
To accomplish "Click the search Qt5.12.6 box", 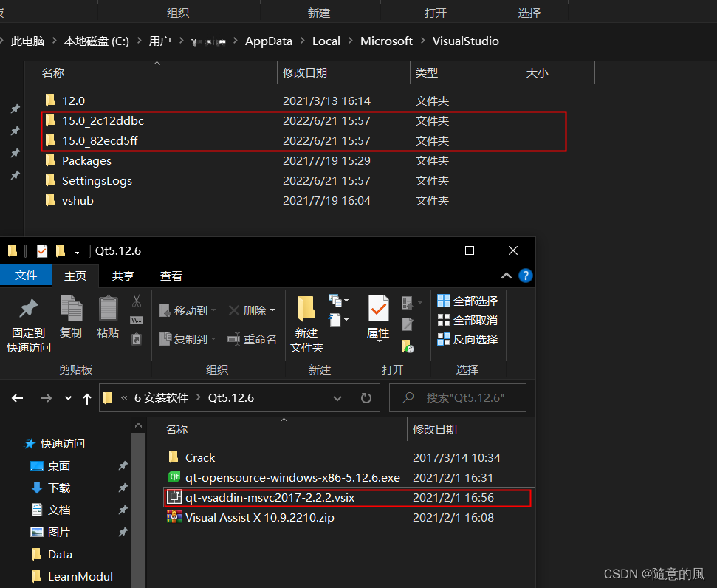I will tap(458, 397).
